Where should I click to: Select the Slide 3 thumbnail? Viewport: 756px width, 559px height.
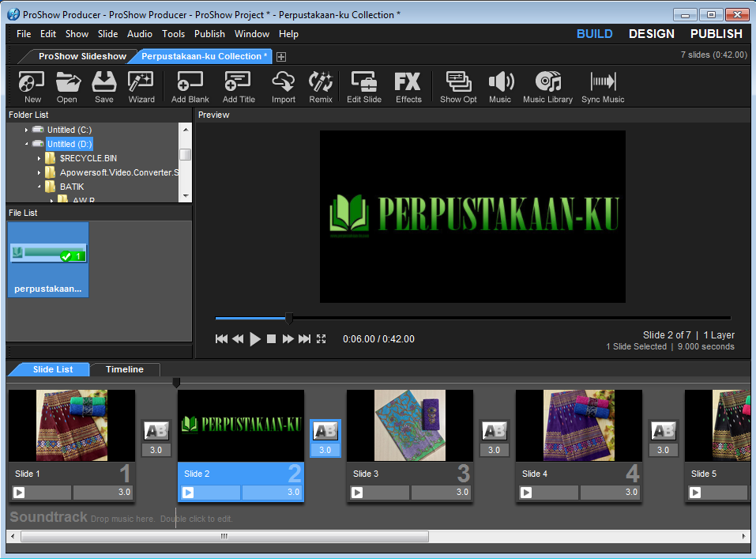pos(410,425)
